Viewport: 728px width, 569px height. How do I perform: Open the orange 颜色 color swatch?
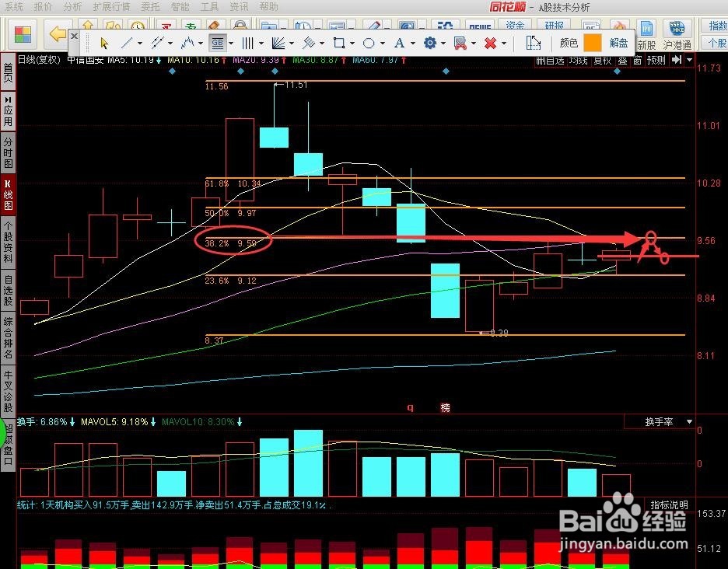click(592, 44)
